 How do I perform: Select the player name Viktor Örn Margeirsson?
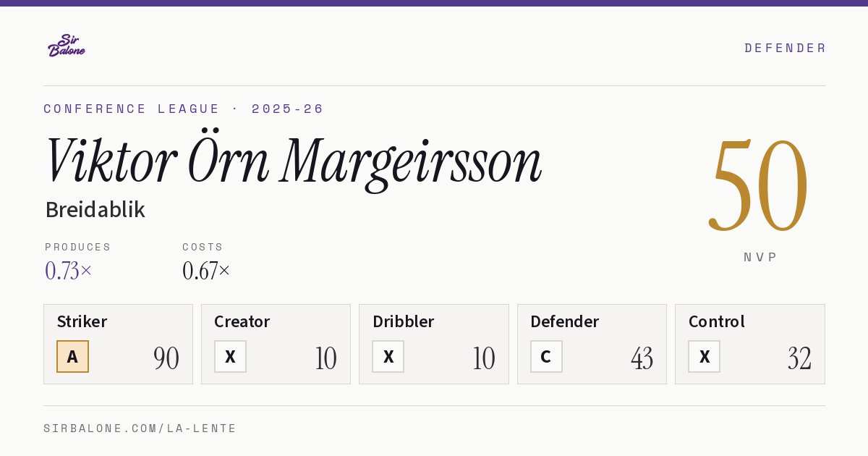(x=293, y=161)
